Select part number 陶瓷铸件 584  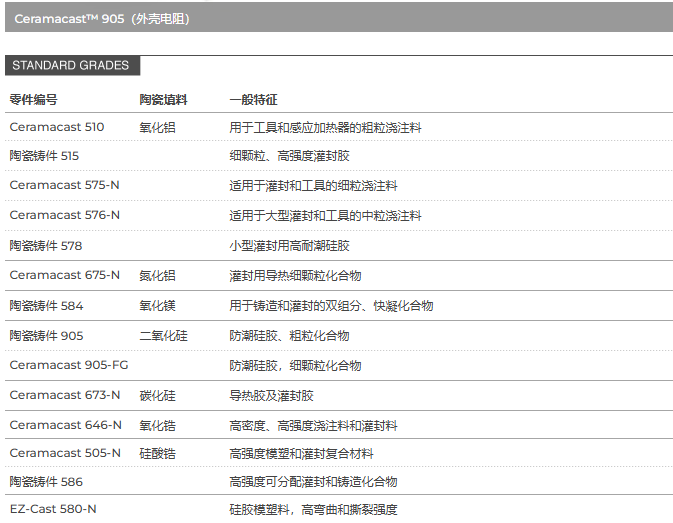pos(46,306)
